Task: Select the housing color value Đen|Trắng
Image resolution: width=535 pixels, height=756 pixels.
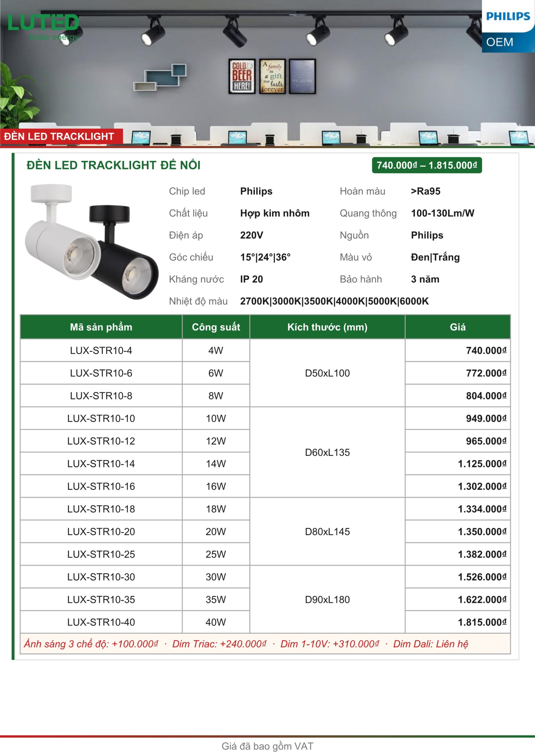Action: [x=435, y=257]
